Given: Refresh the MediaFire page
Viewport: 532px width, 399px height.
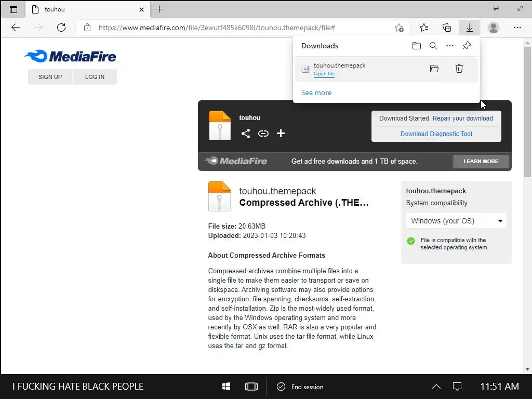Looking at the screenshot, I should click(x=61, y=28).
